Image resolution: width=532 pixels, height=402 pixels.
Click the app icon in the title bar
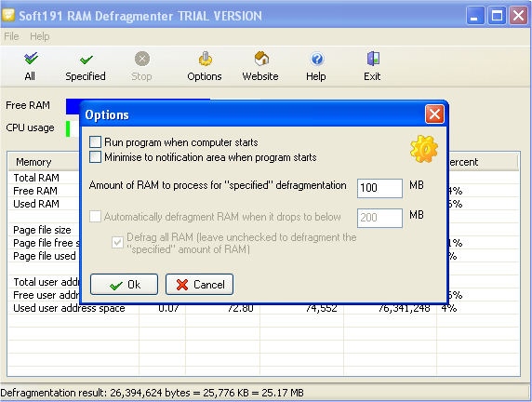8,15
